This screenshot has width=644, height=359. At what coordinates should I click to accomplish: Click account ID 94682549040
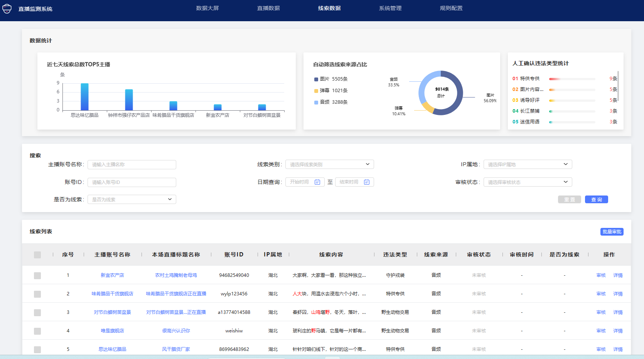pyautogui.click(x=234, y=275)
